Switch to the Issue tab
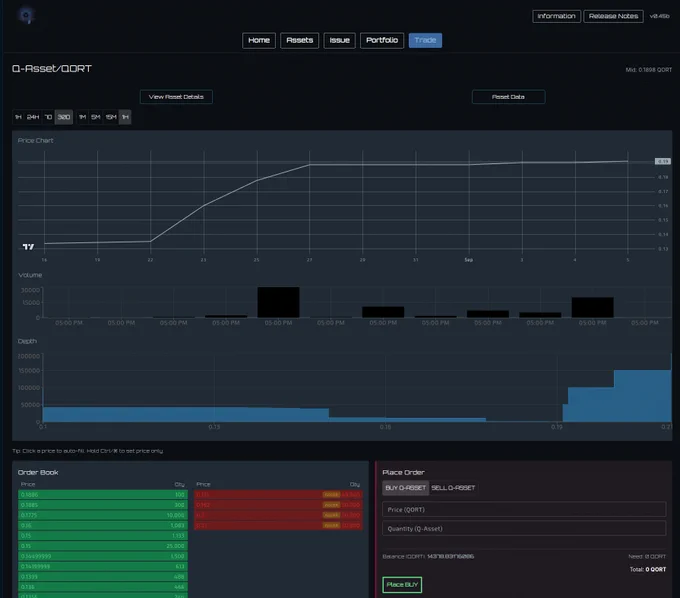Viewport: 680px width, 598px height. [x=340, y=40]
